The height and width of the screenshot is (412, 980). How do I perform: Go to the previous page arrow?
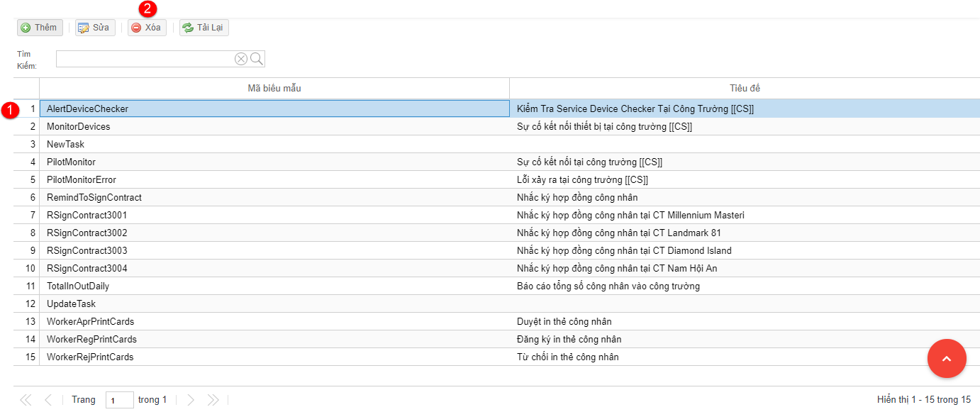click(48, 400)
